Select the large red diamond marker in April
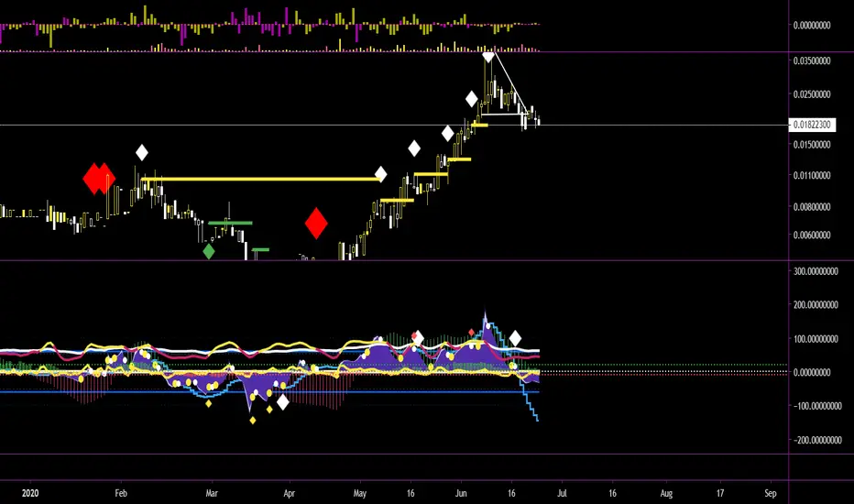The image size is (854, 504). [316, 224]
